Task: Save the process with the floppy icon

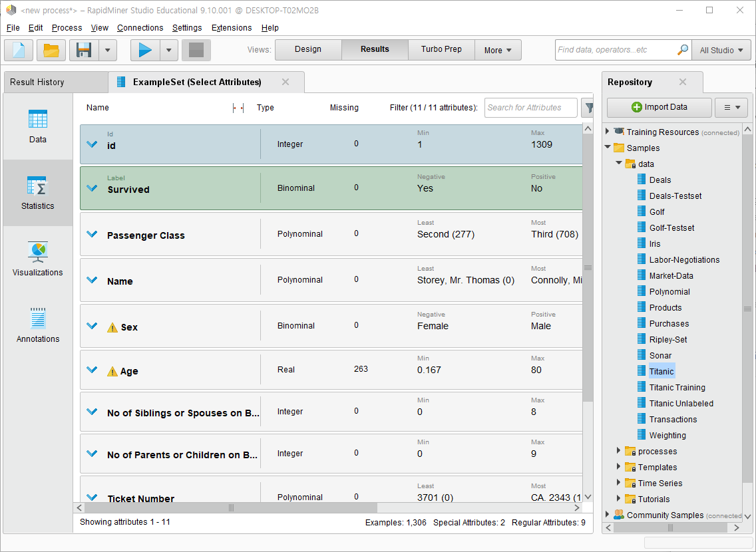Action: click(84, 50)
